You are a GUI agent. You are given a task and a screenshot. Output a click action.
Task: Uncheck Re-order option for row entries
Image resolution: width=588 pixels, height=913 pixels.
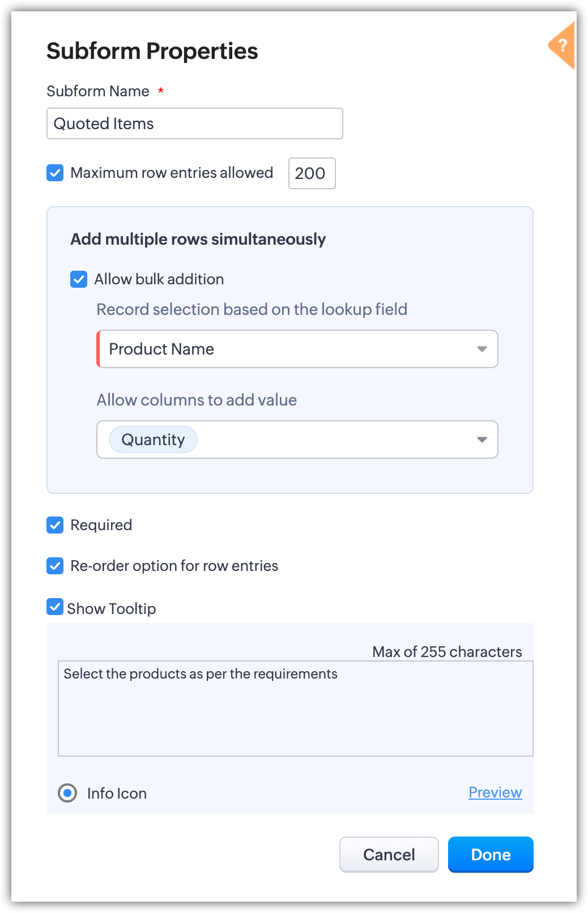tap(55, 566)
